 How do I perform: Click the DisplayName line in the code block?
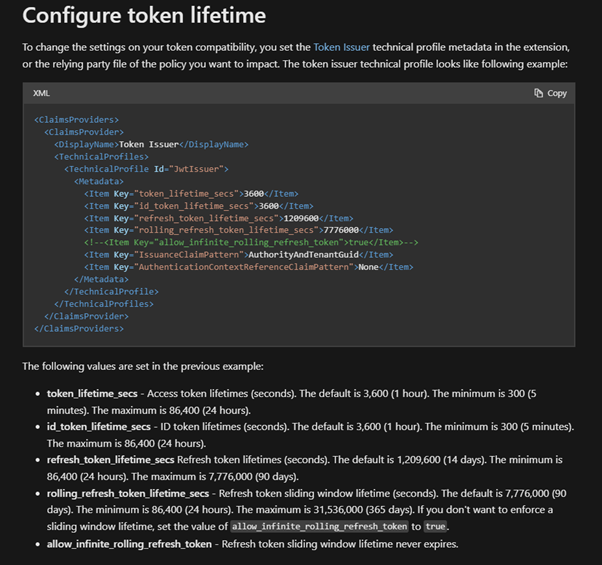[151, 144]
